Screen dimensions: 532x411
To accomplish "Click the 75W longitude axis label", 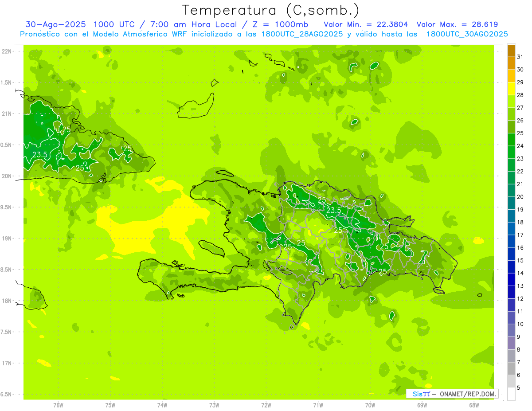I will coord(110,405).
